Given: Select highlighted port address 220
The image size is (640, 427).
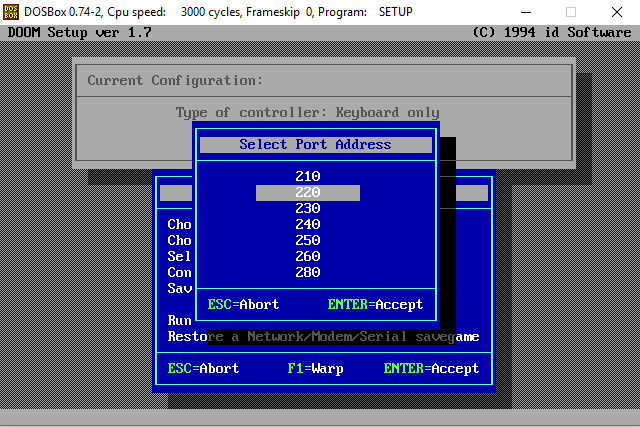Looking at the screenshot, I should [308, 193].
